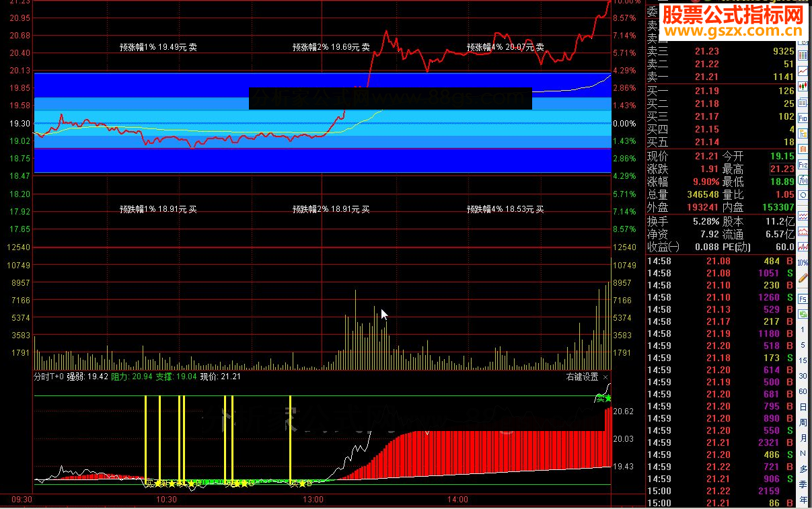Click the 预跌幅1% 18.91元 买 label
Screen dimensions: 812x509
(158, 209)
